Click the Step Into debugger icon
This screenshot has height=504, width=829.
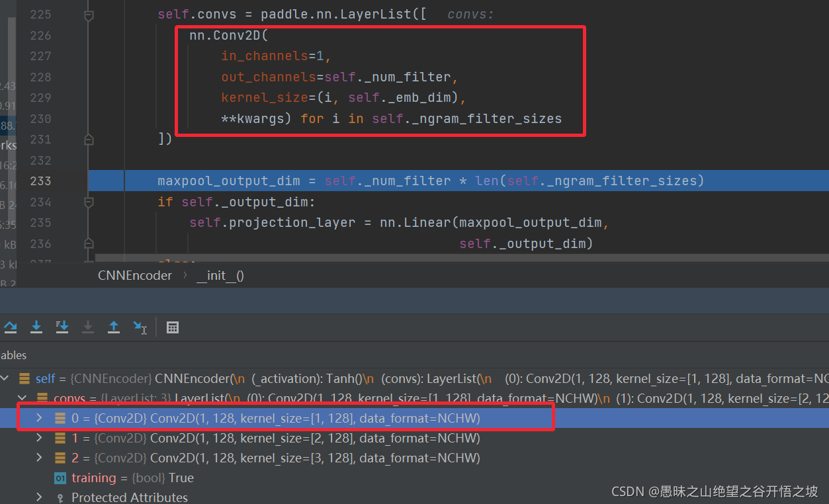pyautogui.click(x=36, y=327)
